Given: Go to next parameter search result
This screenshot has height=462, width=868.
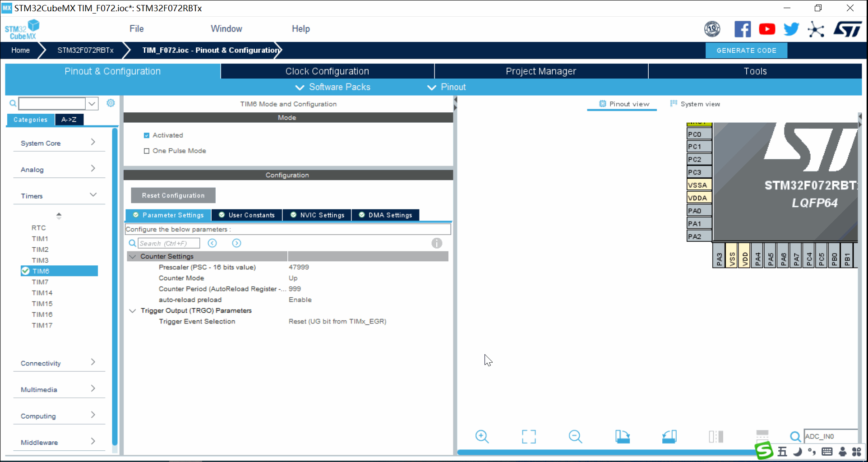Looking at the screenshot, I should coord(236,243).
